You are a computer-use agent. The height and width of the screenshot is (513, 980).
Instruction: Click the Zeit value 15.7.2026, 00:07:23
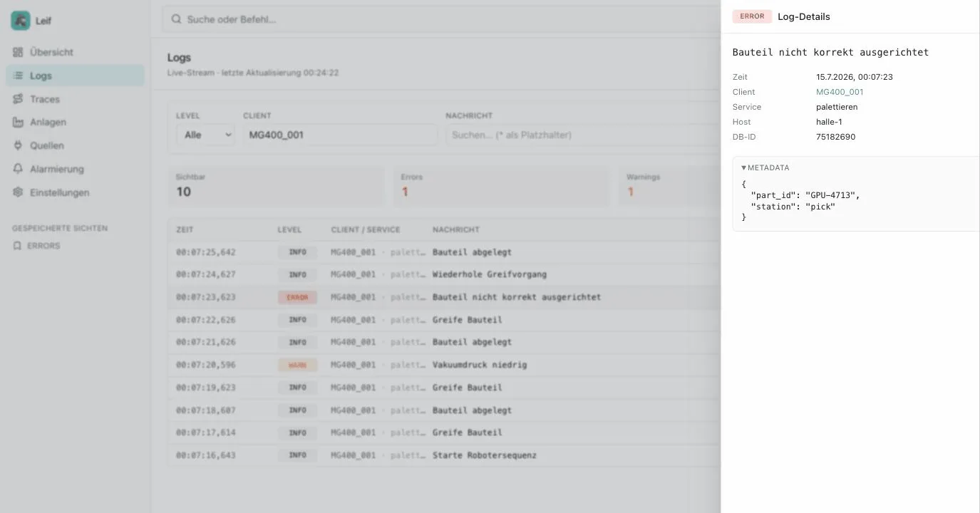(855, 77)
